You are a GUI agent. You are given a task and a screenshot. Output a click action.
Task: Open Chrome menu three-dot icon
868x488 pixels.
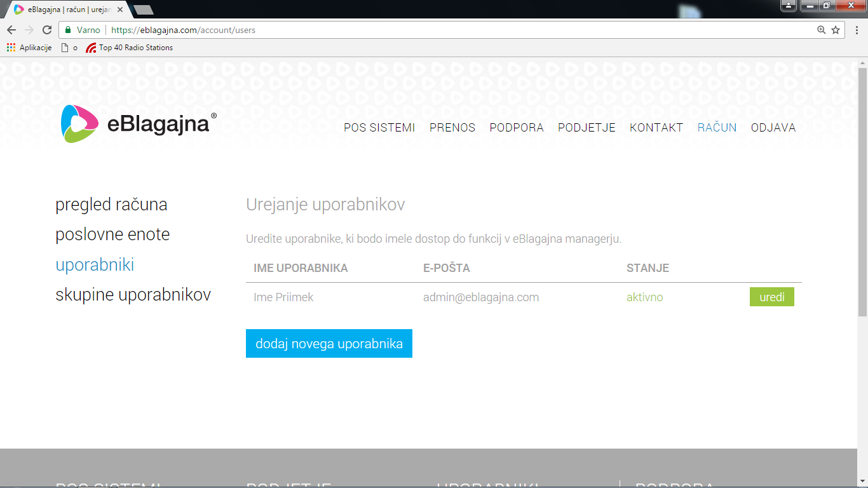(855, 30)
